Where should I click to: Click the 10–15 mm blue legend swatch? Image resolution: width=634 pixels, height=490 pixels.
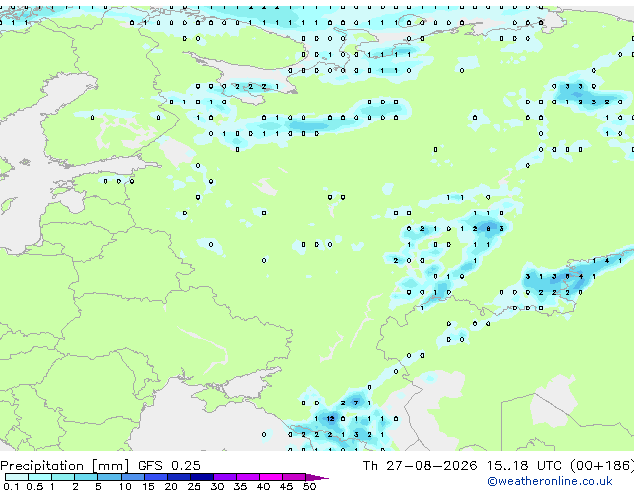[x=132, y=477]
